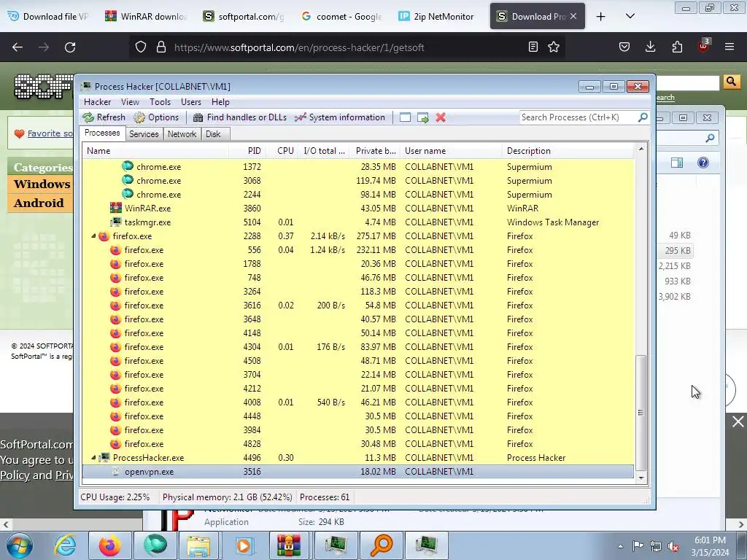Click the process list scroll up arrow

point(641,149)
